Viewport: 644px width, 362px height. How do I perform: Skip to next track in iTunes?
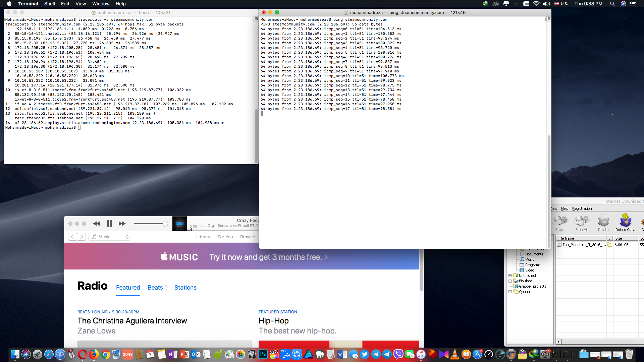[122, 224]
